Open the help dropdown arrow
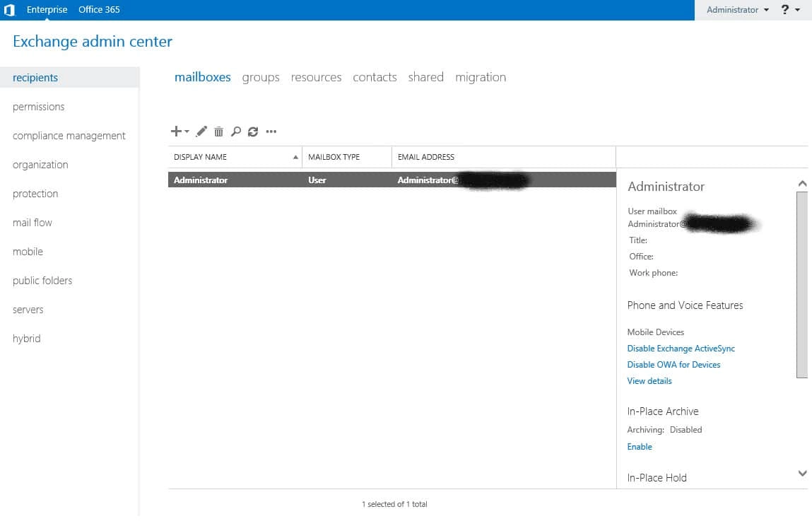This screenshot has height=526, width=812. pos(797,10)
